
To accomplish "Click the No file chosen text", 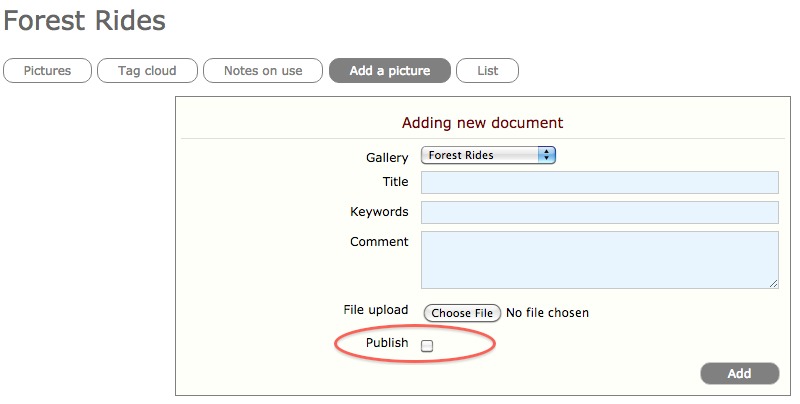I will 547,313.
